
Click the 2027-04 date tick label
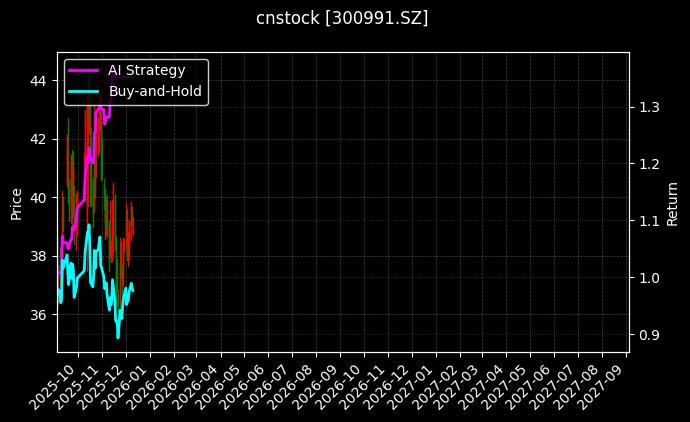pos(479,386)
